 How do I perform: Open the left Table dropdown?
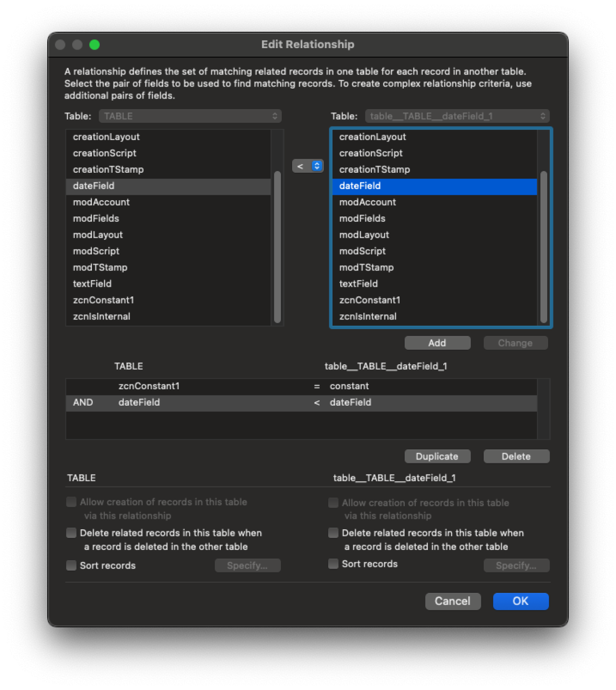coord(190,116)
